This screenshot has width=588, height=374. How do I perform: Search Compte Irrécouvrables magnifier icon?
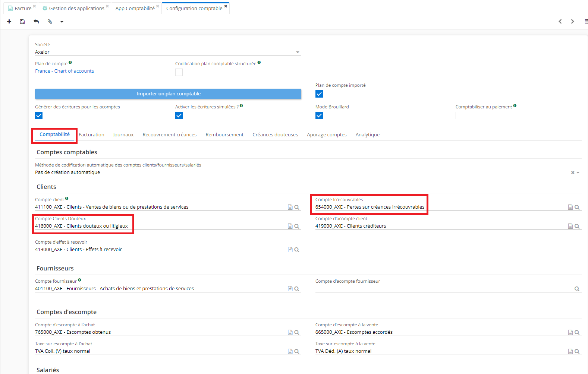[577, 207]
